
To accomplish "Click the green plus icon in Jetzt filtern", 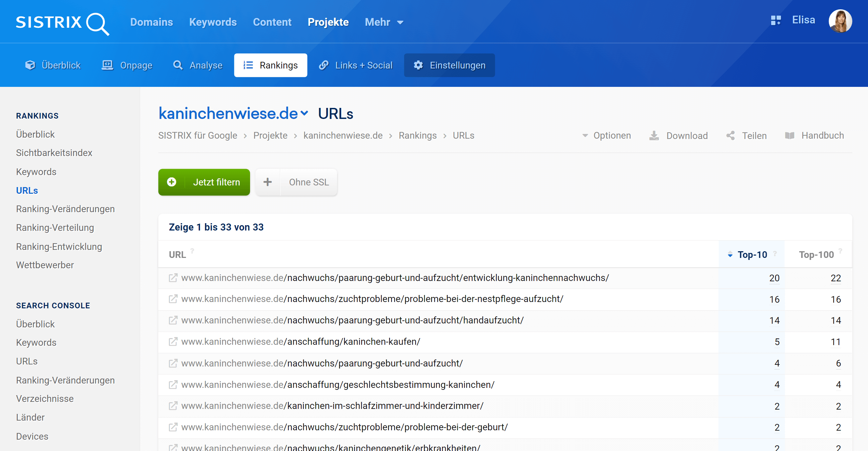I will 172,182.
